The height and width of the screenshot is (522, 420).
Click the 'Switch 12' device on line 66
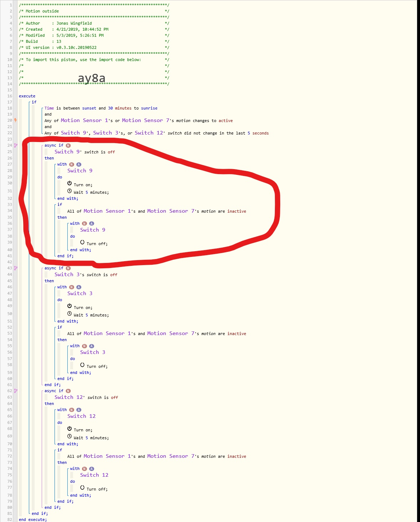coord(82,416)
